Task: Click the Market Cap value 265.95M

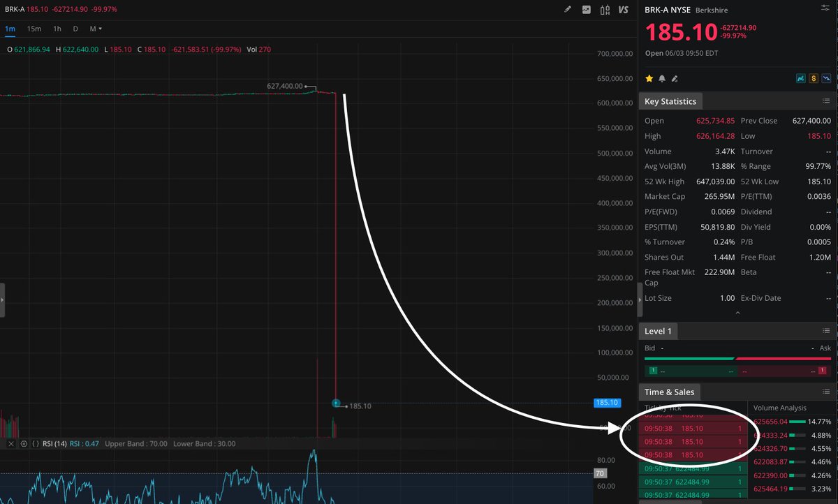Action: (x=719, y=197)
